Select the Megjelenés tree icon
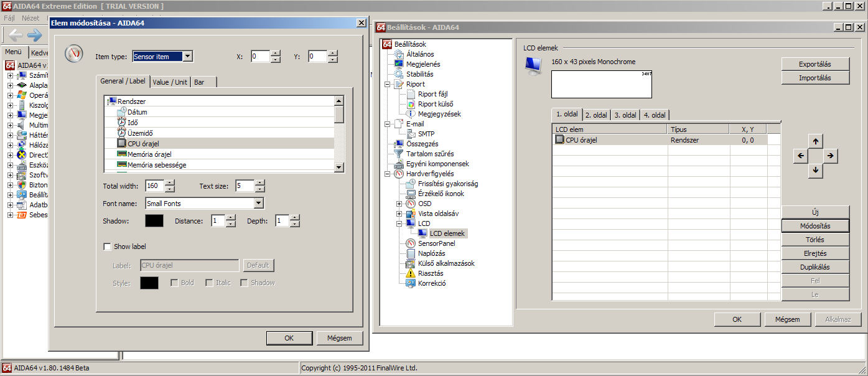 399,64
